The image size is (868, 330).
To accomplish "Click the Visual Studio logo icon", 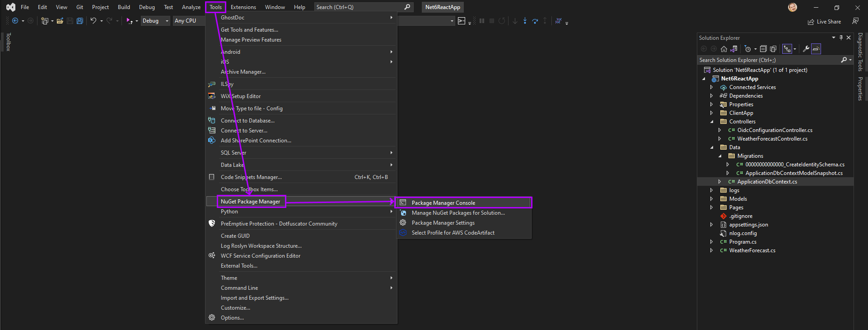I will coord(11,7).
